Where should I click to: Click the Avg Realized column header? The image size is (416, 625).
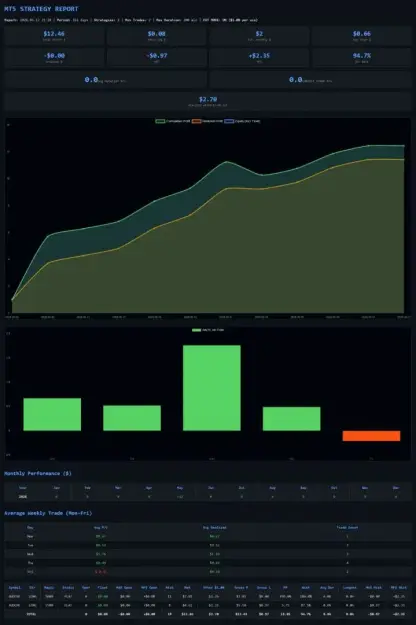[x=214, y=527]
